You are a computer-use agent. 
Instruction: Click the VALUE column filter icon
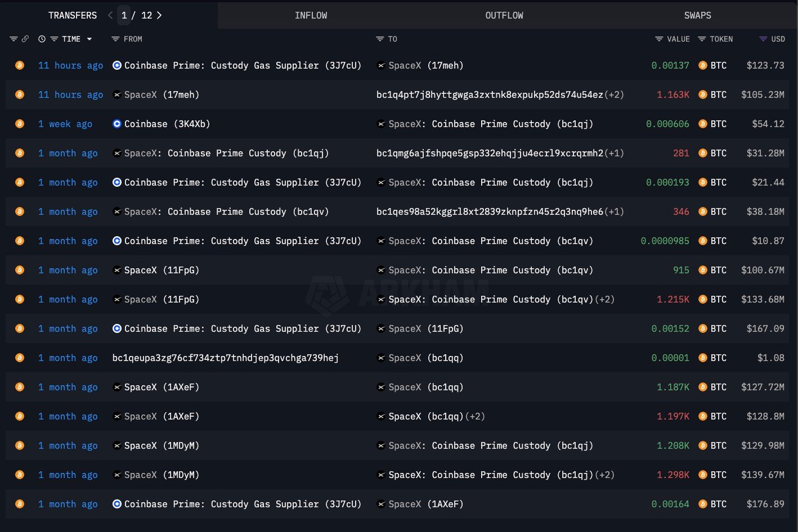659,39
